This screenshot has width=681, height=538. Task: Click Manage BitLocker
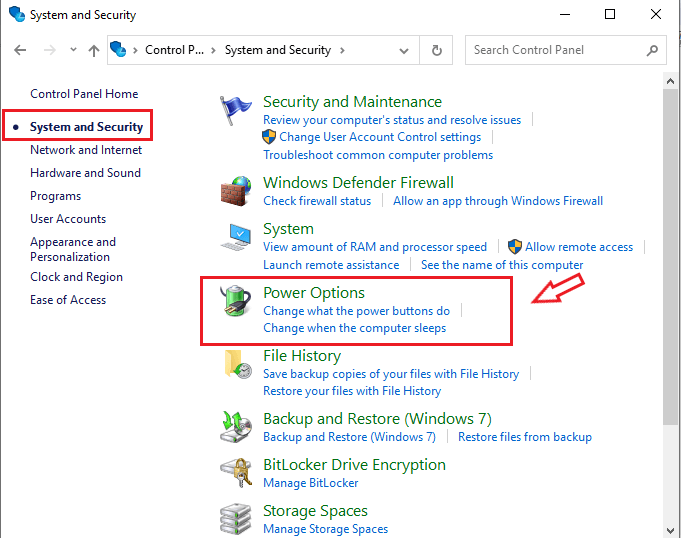click(x=311, y=483)
